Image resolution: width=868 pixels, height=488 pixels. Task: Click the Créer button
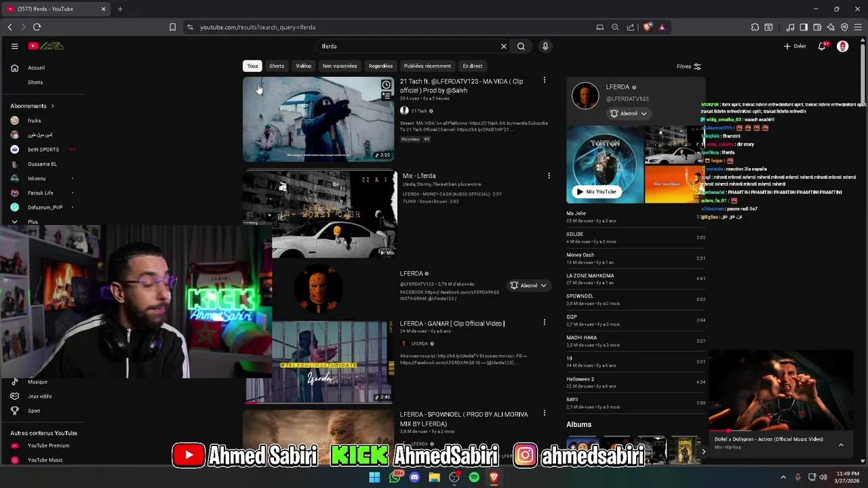[795, 46]
